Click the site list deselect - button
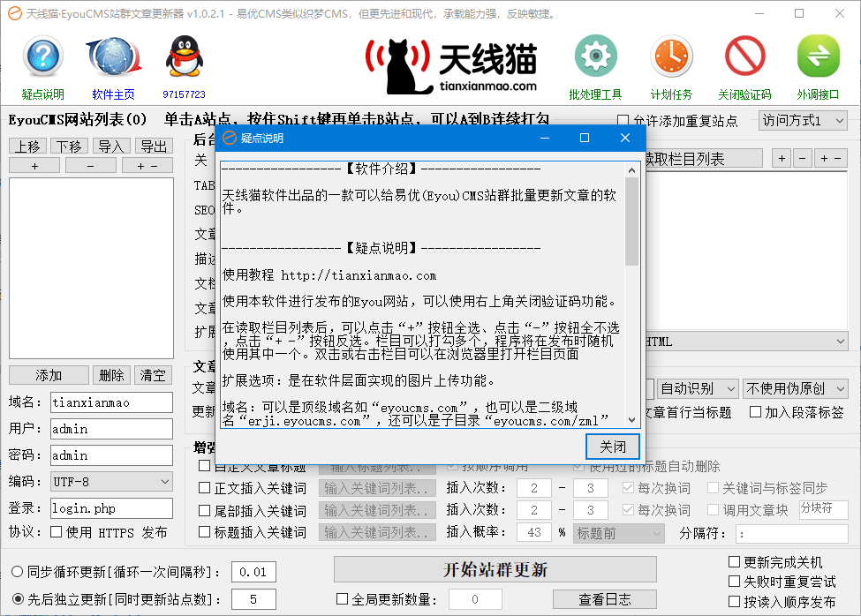 point(91,166)
